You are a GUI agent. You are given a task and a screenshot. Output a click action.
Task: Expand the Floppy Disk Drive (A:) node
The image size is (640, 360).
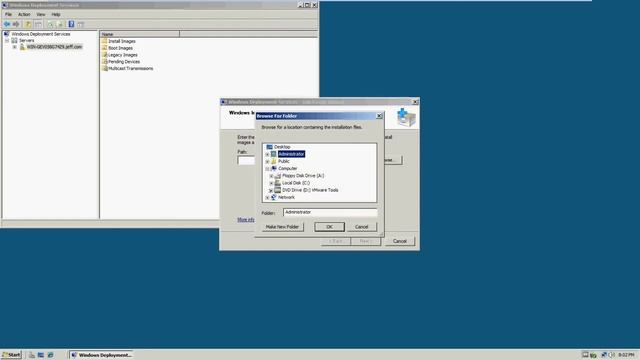[x=271, y=176]
